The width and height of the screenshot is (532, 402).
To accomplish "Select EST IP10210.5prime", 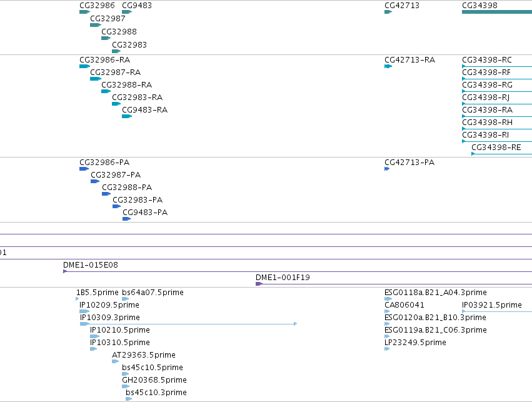I will click(94, 336).
